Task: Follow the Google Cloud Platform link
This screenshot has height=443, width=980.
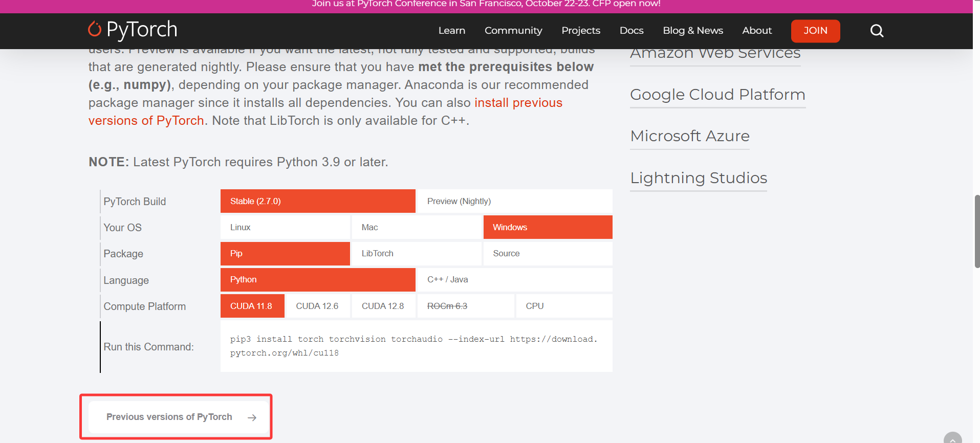Action: [717, 95]
